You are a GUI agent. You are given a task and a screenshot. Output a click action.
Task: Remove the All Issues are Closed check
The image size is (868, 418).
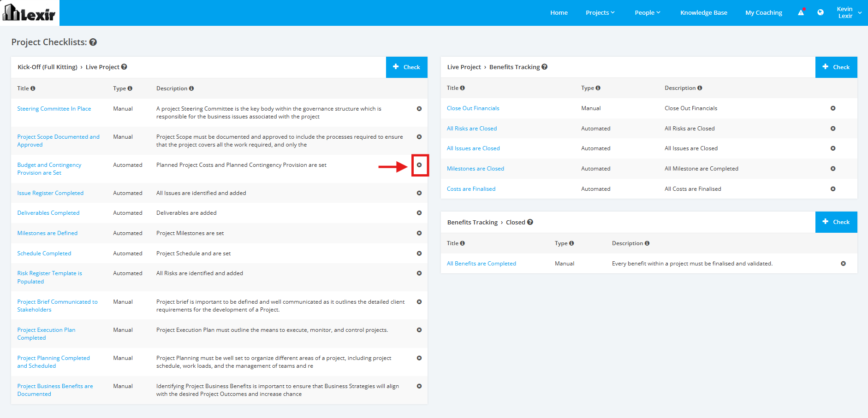pos(833,148)
